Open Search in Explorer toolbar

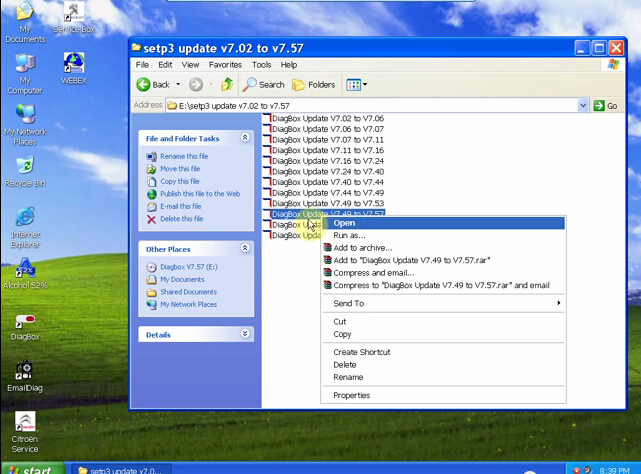click(x=264, y=85)
